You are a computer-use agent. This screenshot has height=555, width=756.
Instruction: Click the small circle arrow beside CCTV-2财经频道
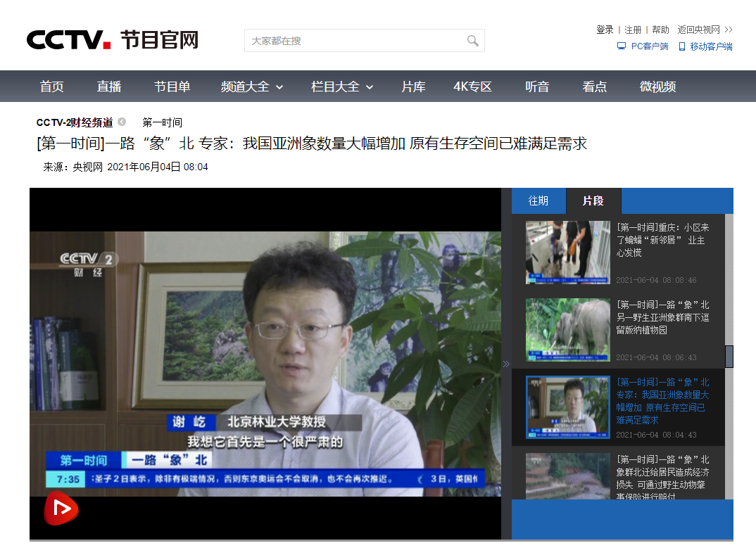tap(121, 121)
